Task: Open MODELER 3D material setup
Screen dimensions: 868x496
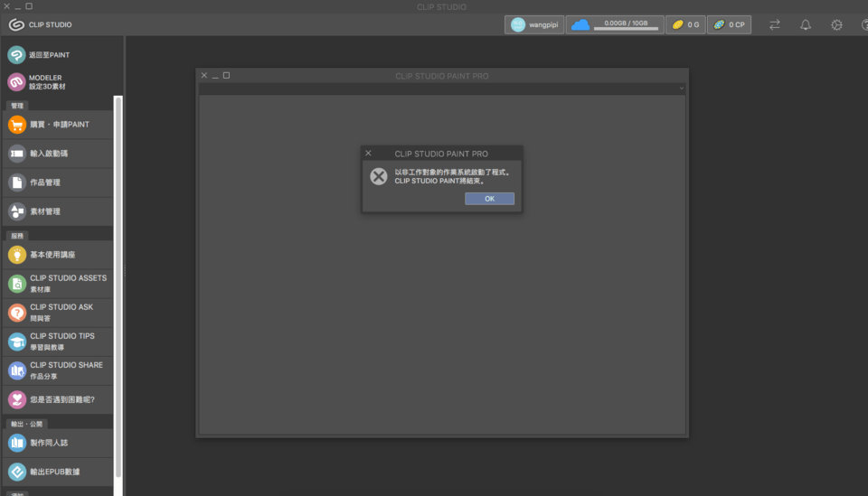Action: coord(16,82)
